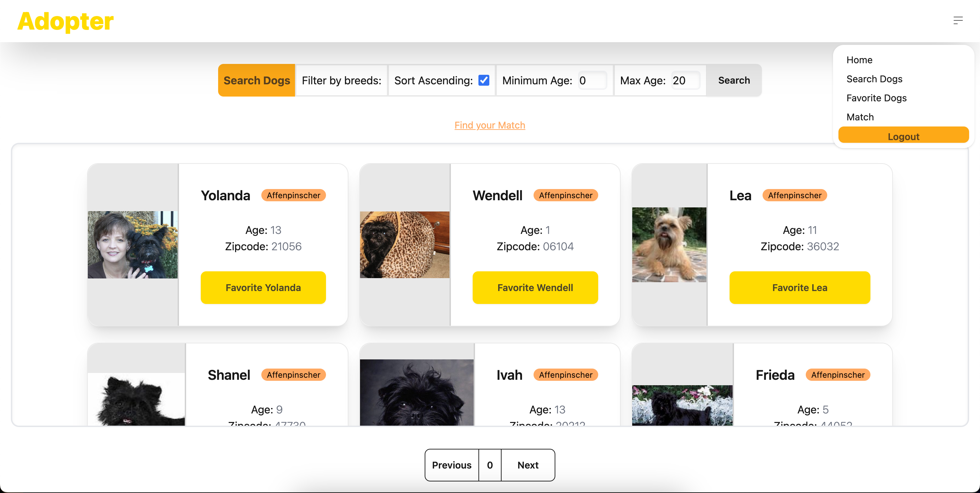Follow the Find your Match link
Image resolution: width=980 pixels, height=493 pixels.
point(490,125)
